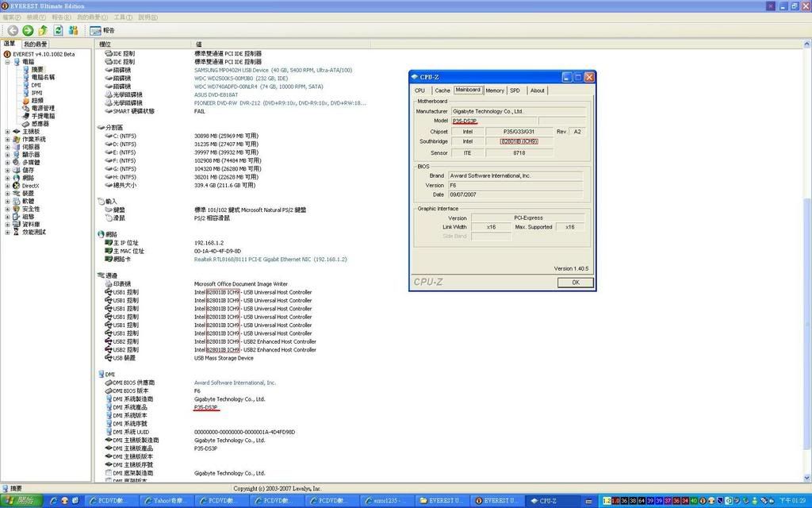
Task: Expand the 裝置 branch plus box
Action: [x=7, y=194]
